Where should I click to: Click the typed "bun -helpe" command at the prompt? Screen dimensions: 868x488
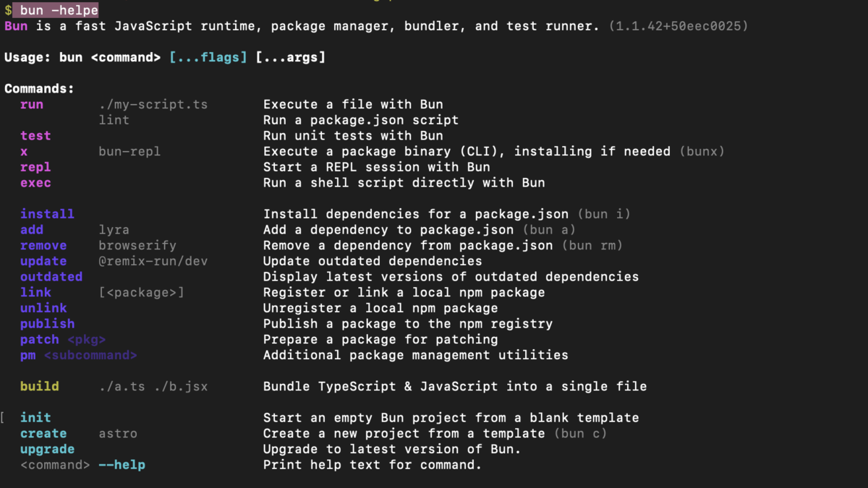pos(59,10)
